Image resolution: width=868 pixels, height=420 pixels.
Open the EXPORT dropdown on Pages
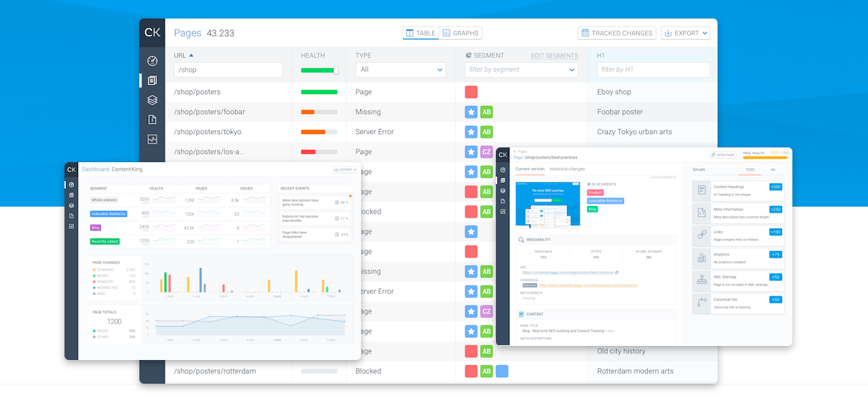coord(685,33)
